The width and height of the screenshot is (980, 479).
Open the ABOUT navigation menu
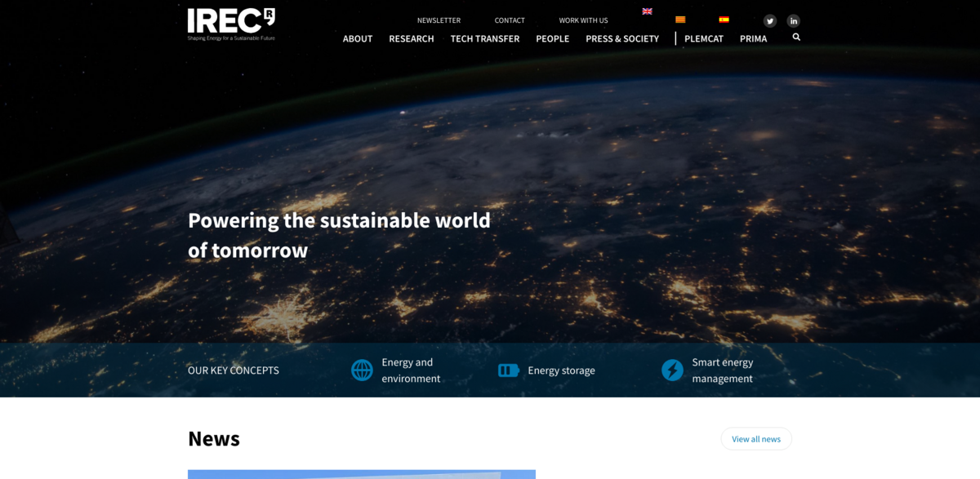point(358,38)
